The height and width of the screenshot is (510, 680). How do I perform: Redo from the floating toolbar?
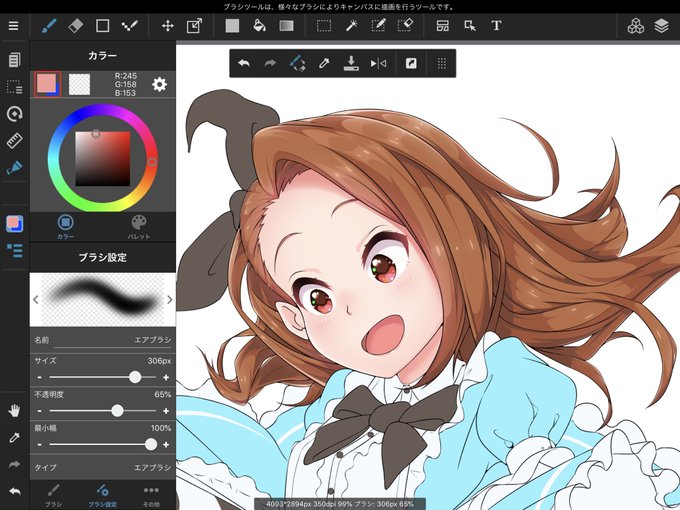[x=270, y=64]
